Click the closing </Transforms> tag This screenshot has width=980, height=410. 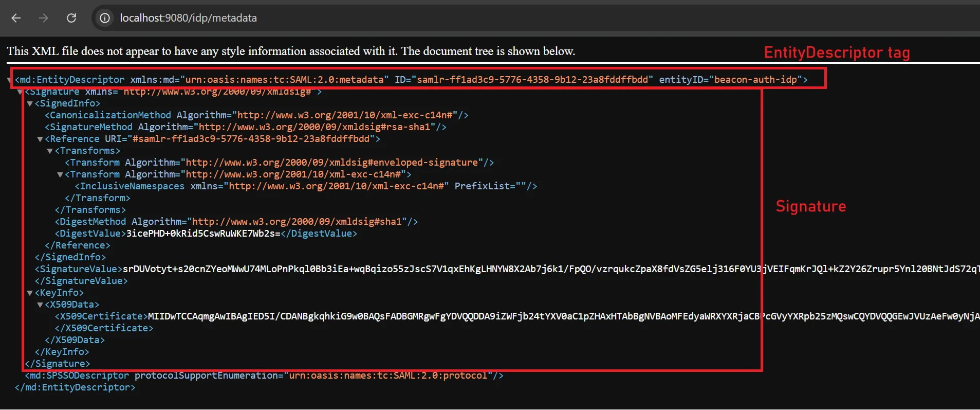(90, 210)
